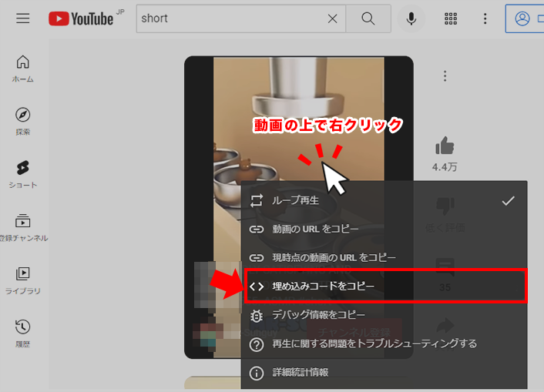544x392 pixels.
Task: Select 再生に関する問題をトラブルシューティングする
Action: tap(384, 344)
